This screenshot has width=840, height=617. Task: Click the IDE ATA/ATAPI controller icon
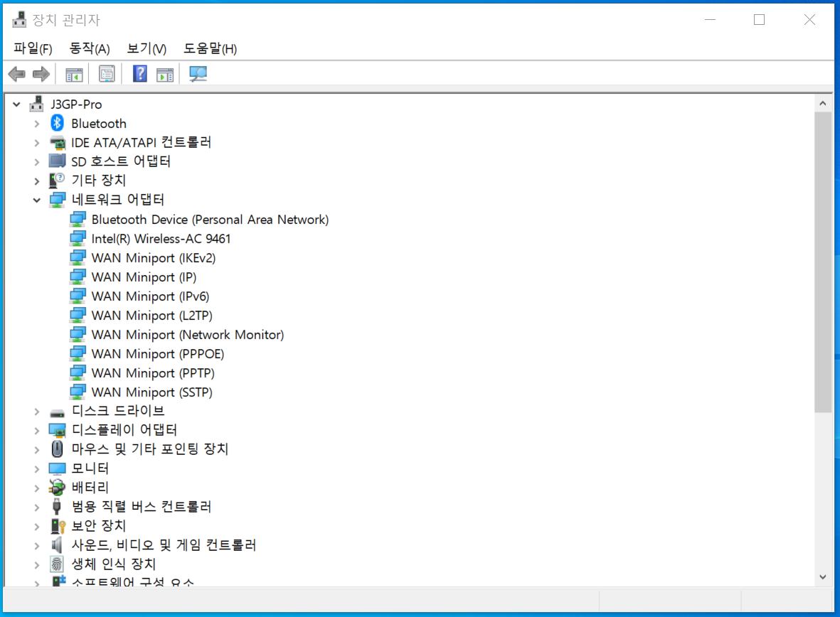point(58,142)
